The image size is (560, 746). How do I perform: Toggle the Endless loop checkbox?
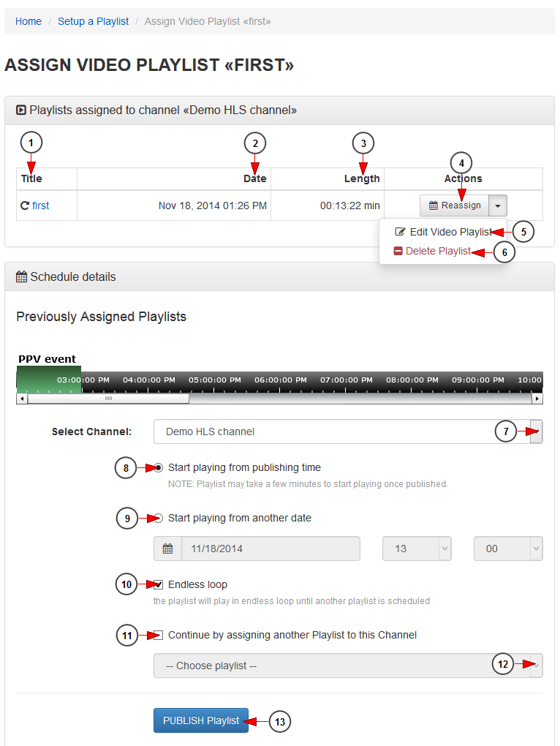pyautogui.click(x=159, y=584)
